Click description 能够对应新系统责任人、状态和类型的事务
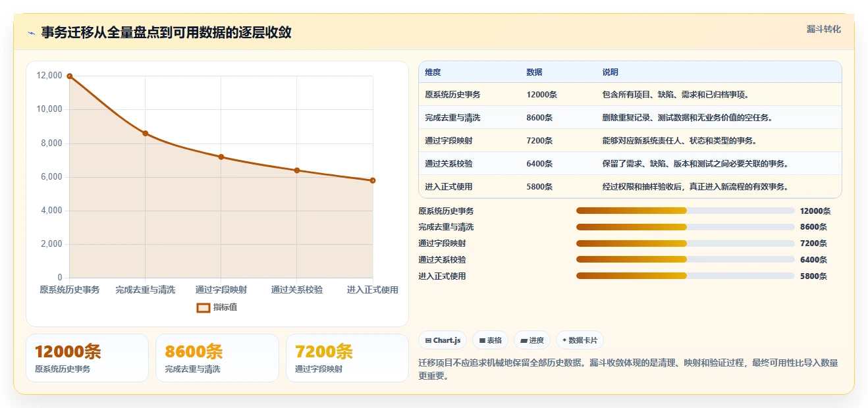The image size is (868, 408). [679, 141]
